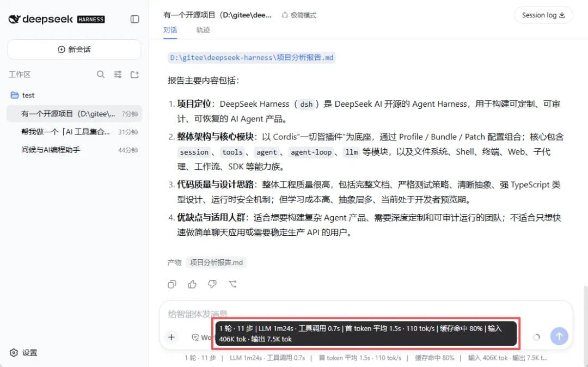Click the 优缺点与适用人群 heading
Viewport: 588px width, 367px height.
pos(211,217)
